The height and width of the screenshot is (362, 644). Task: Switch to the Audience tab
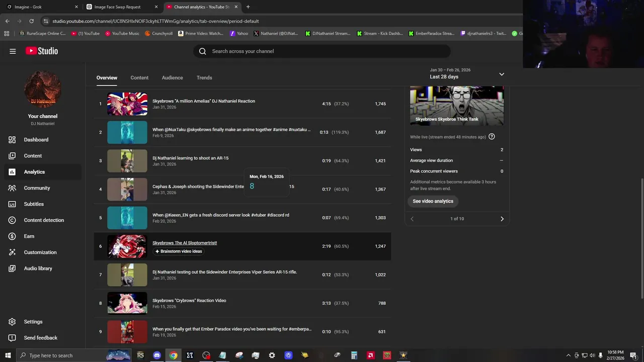[x=172, y=78]
